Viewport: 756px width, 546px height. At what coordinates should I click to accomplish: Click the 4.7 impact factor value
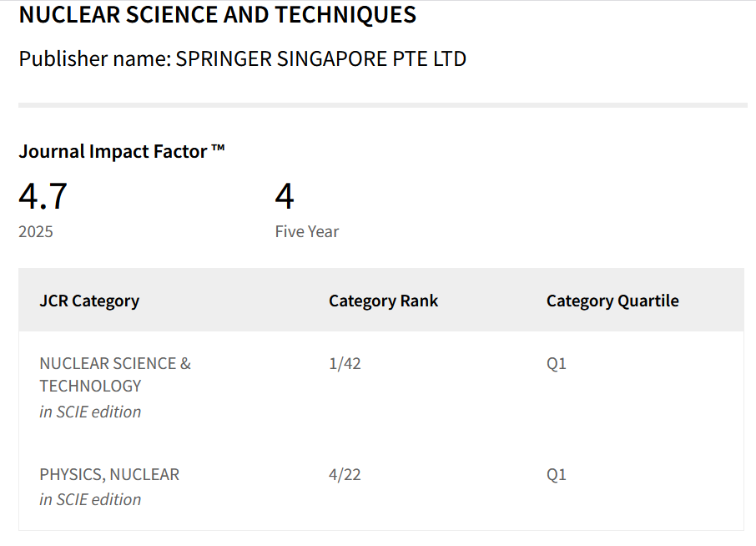[x=43, y=197]
